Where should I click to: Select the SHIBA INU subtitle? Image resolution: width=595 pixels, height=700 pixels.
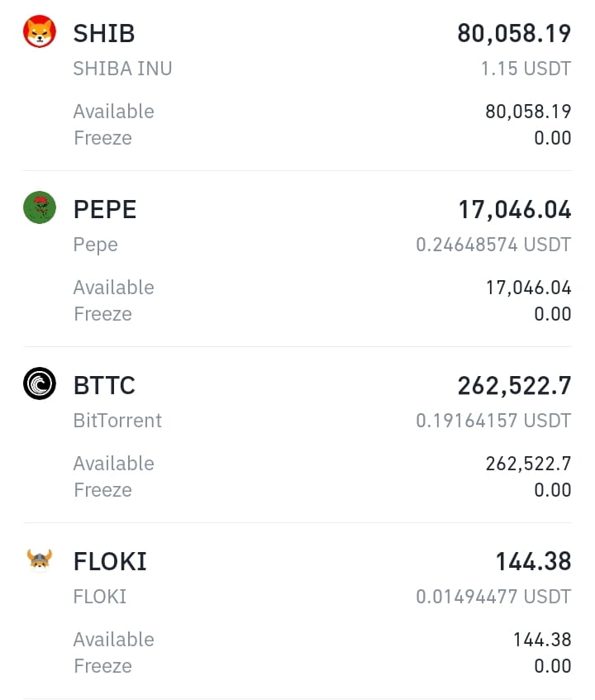(123, 69)
